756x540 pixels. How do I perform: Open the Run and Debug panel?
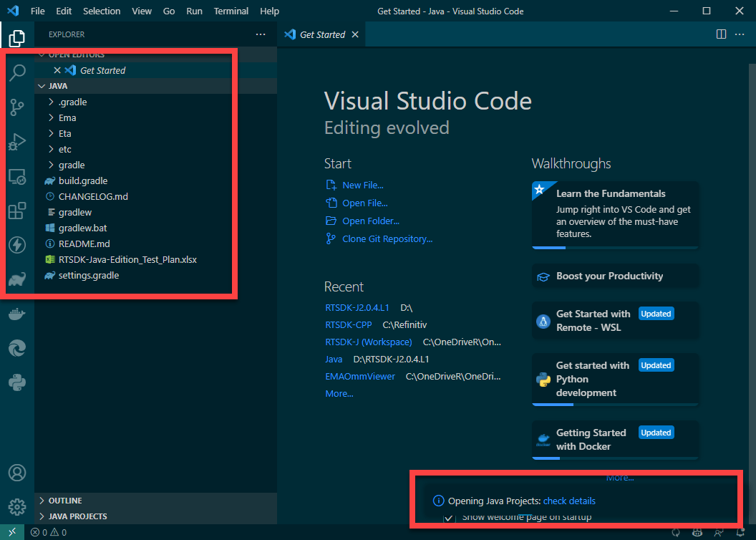(x=17, y=141)
